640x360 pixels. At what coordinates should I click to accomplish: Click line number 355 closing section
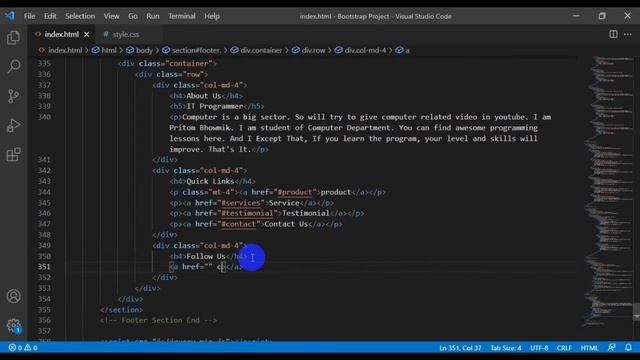tap(44, 309)
